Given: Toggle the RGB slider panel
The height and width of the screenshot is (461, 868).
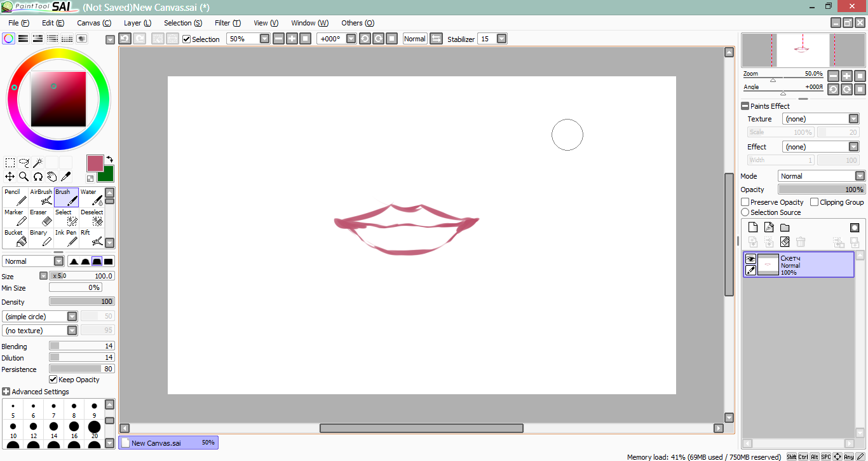Looking at the screenshot, I should click(24, 39).
